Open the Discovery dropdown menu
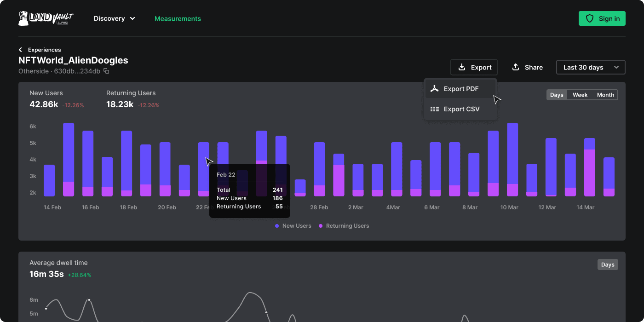Screen dimensions: 644x322 click(x=115, y=18)
